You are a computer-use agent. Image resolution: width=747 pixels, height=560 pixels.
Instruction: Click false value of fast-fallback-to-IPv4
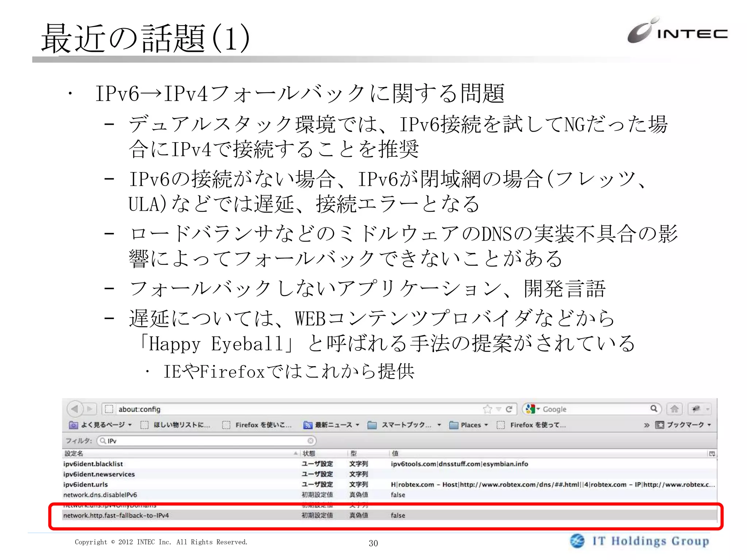click(x=398, y=516)
